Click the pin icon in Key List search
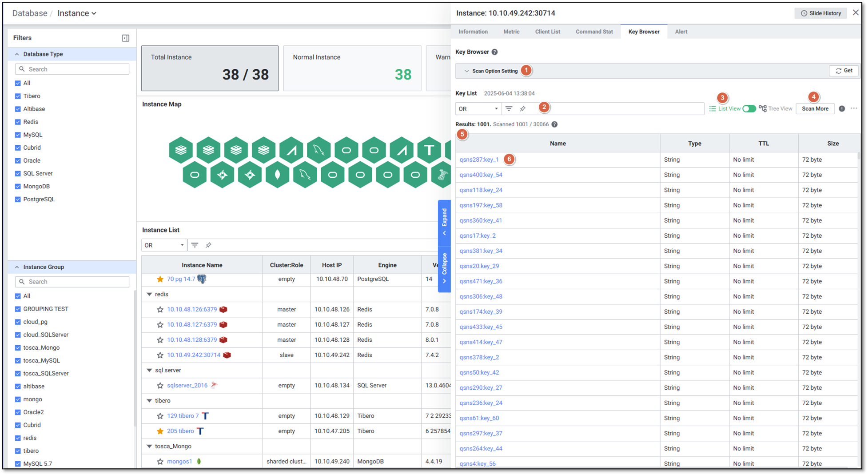 tap(523, 109)
